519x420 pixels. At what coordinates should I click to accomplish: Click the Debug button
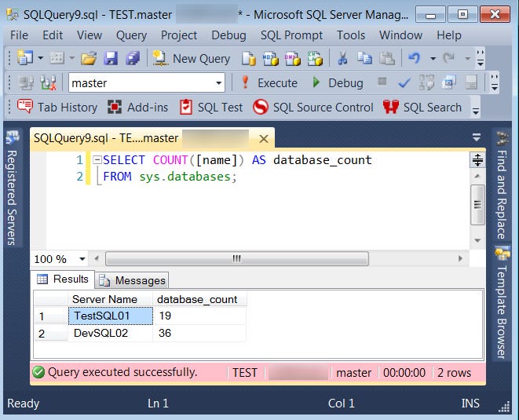(338, 82)
